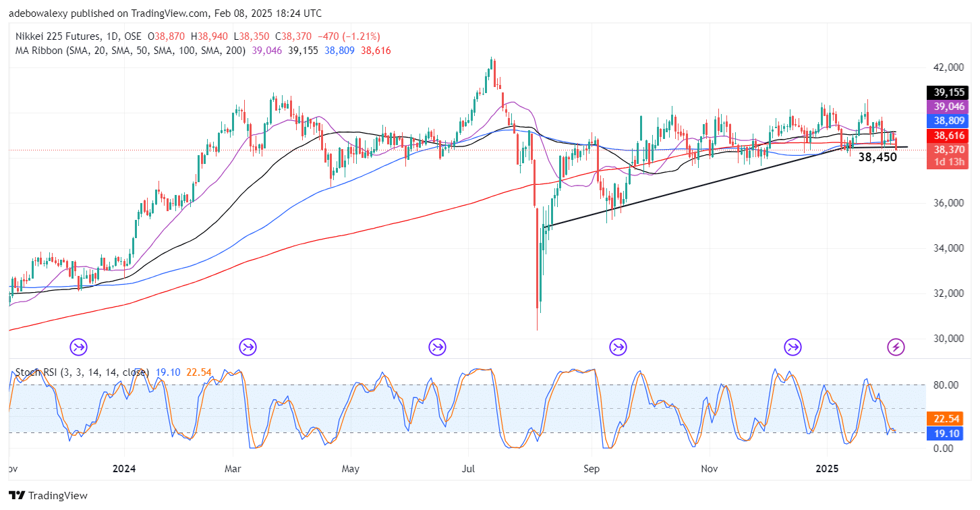980x510 pixels.
Task: Click the Sep label on time axis
Action: coord(592,468)
